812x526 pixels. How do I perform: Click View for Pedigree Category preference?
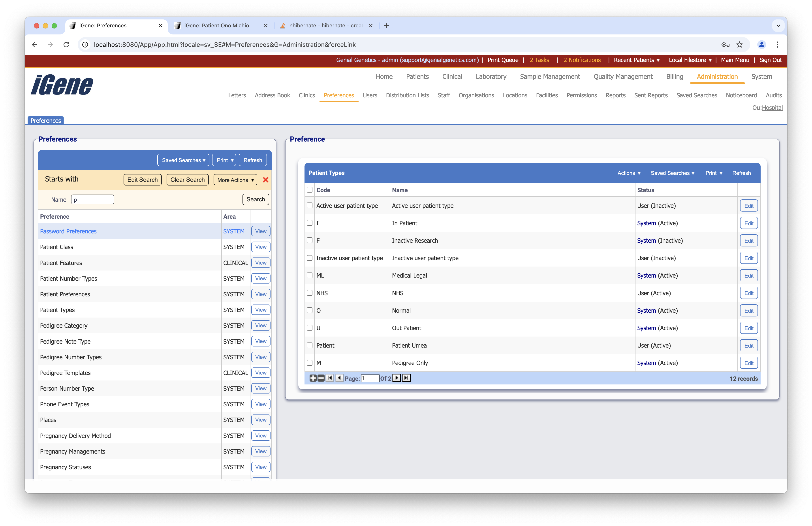pyautogui.click(x=261, y=325)
